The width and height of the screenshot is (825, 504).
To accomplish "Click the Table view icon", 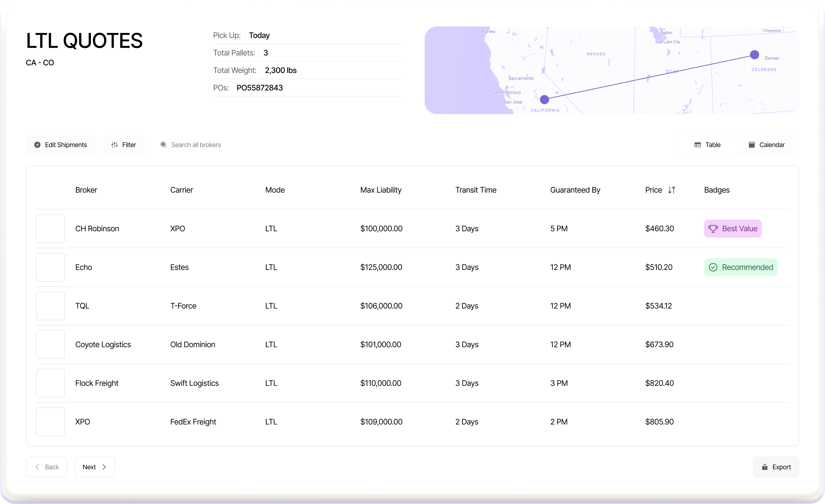I will [x=698, y=145].
